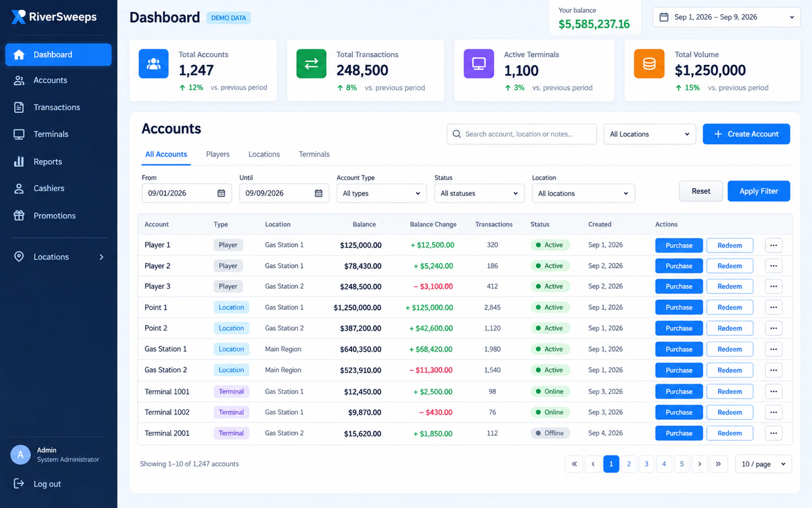Open Transactions via its document icon
The height and width of the screenshot is (508, 812).
19,107
